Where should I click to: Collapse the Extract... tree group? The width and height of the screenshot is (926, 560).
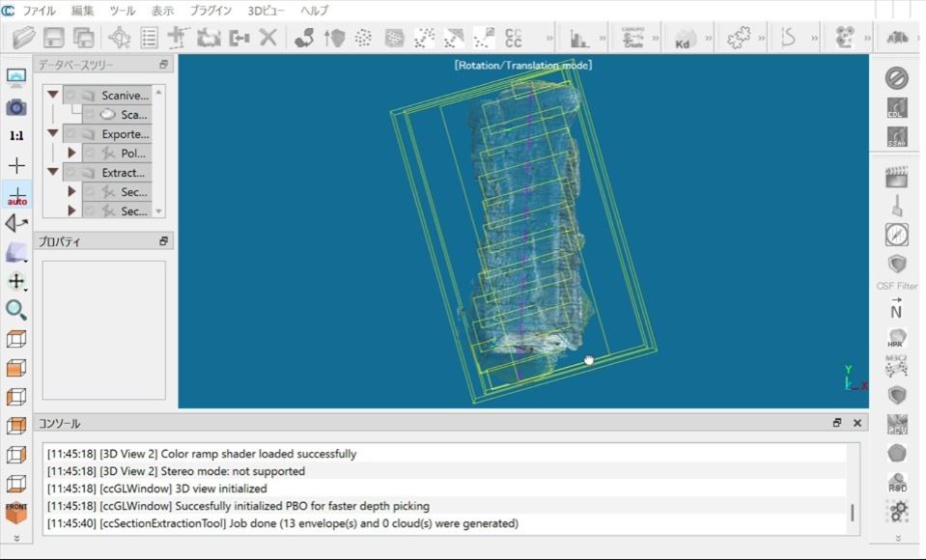point(53,173)
